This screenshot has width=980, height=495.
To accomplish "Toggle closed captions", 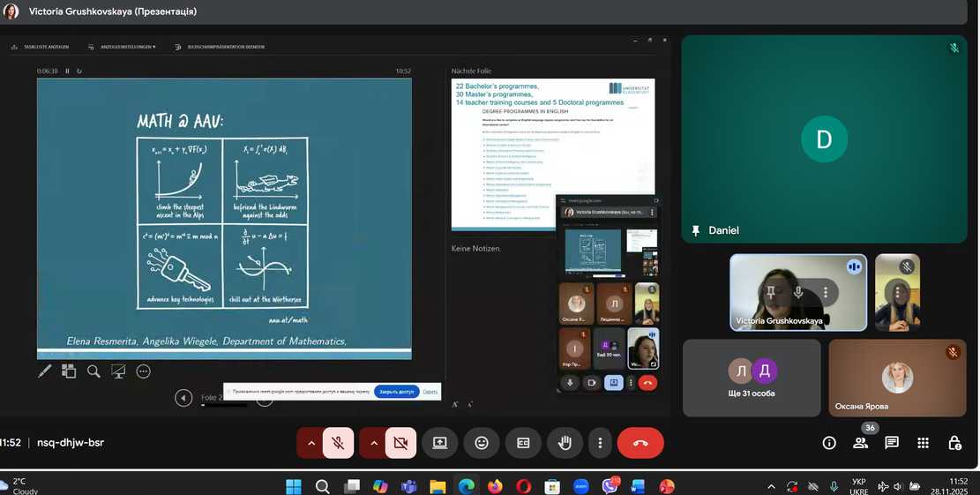I will (x=523, y=443).
